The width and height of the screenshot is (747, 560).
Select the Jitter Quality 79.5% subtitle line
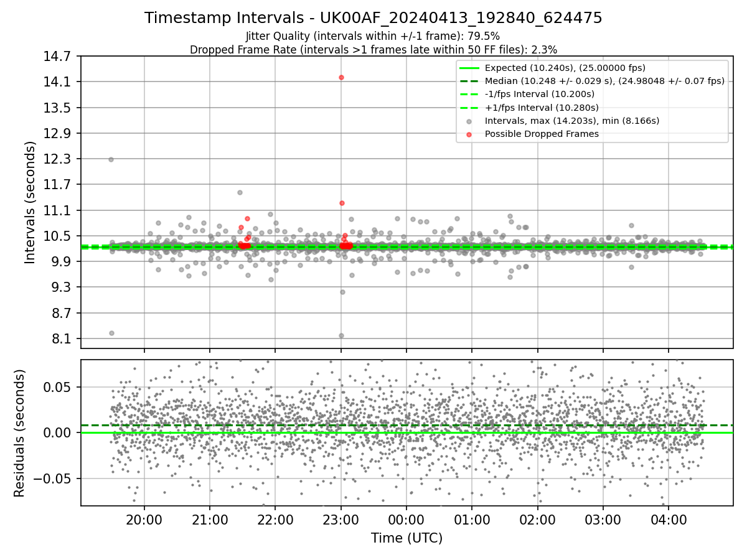click(x=373, y=36)
